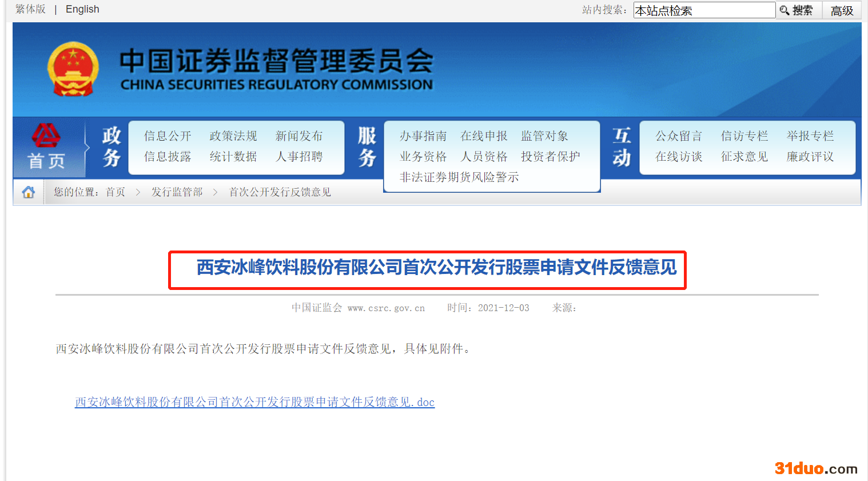Open 信息公开 under 政务 menu
This screenshot has height=481, width=868.
tap(168, 136)
